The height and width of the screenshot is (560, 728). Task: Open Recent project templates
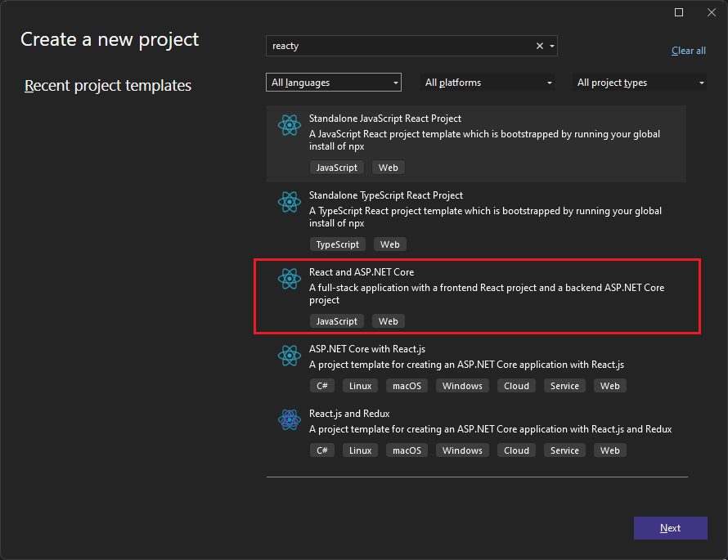pos(107,85)
